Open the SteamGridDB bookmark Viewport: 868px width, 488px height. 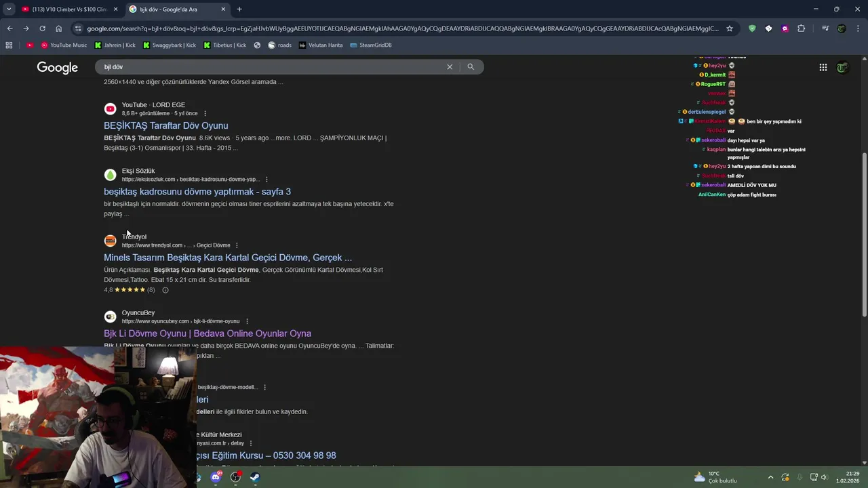(x=370, y=45)
